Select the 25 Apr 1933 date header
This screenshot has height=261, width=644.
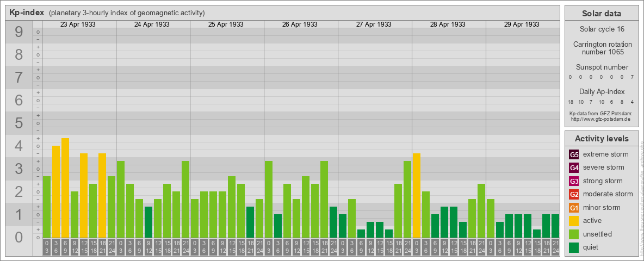click(226, 24)
